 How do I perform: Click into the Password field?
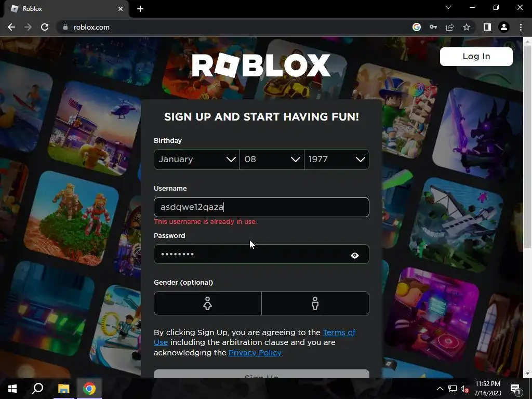(261, 254)
